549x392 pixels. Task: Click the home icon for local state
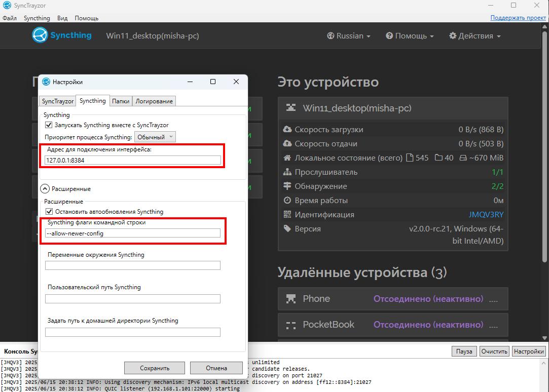(287, 158)
